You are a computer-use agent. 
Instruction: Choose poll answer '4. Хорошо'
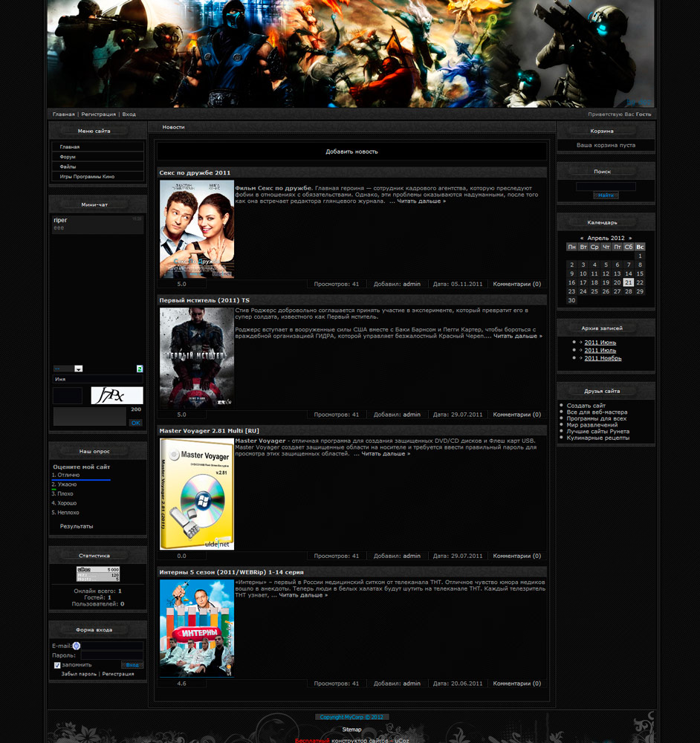click(64, 503)
